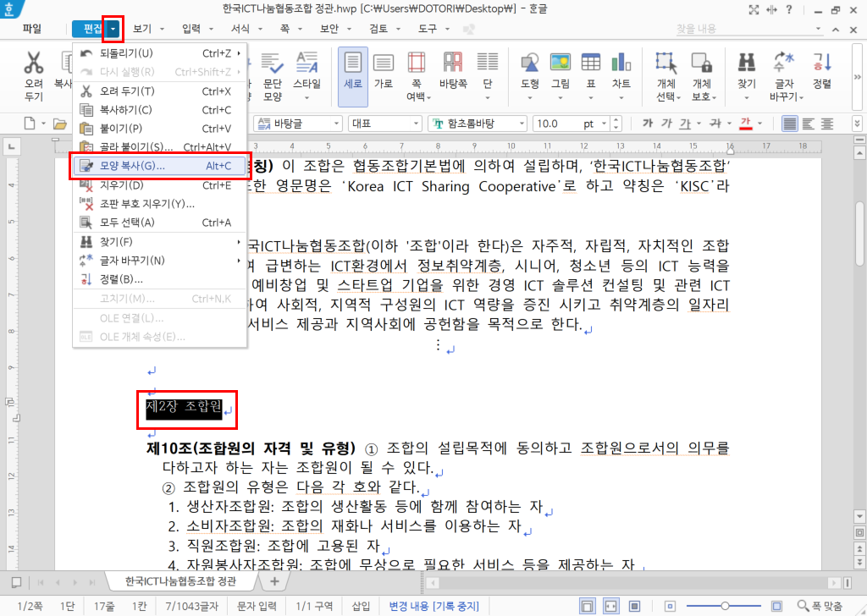Open the 쪽 menu

tap(284, 29)
